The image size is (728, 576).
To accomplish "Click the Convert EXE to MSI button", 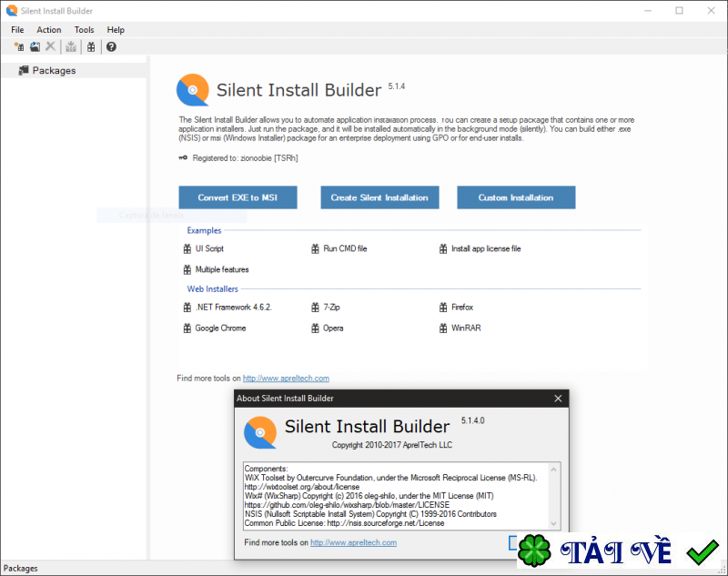I will click(x=238, y=197).
